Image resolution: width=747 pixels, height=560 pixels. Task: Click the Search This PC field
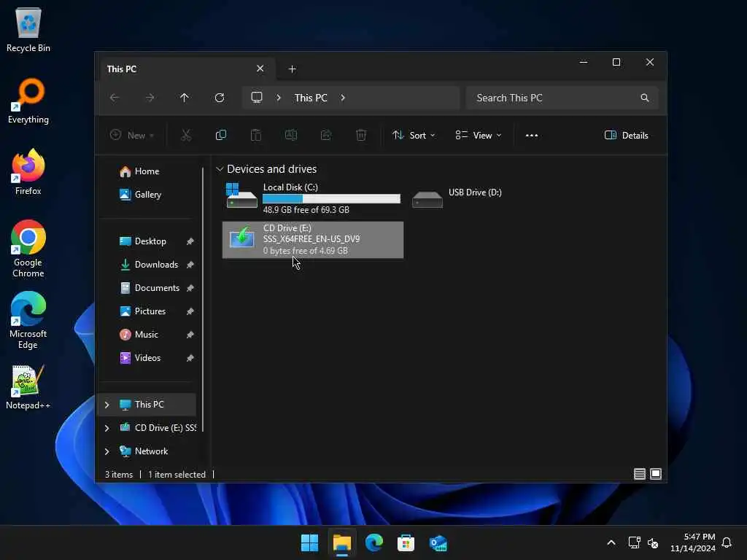[562, 98]
